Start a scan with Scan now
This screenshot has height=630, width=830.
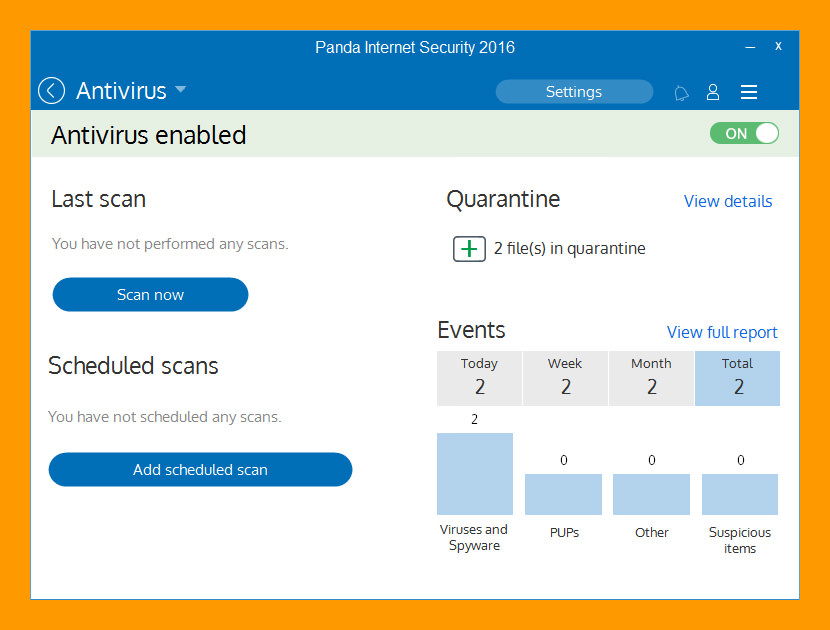pos(150,294)
